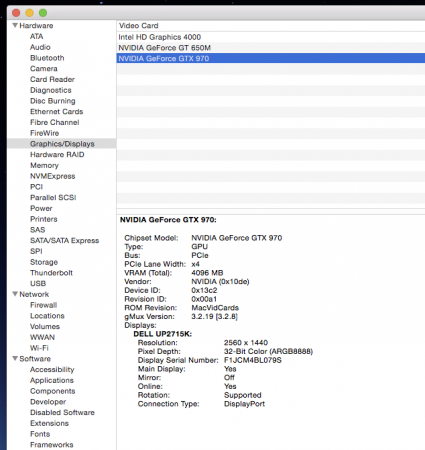Viewport: 425px width, 450px height.
Task: Select Bluetooth in Hardware list
Action: point(47,58)
